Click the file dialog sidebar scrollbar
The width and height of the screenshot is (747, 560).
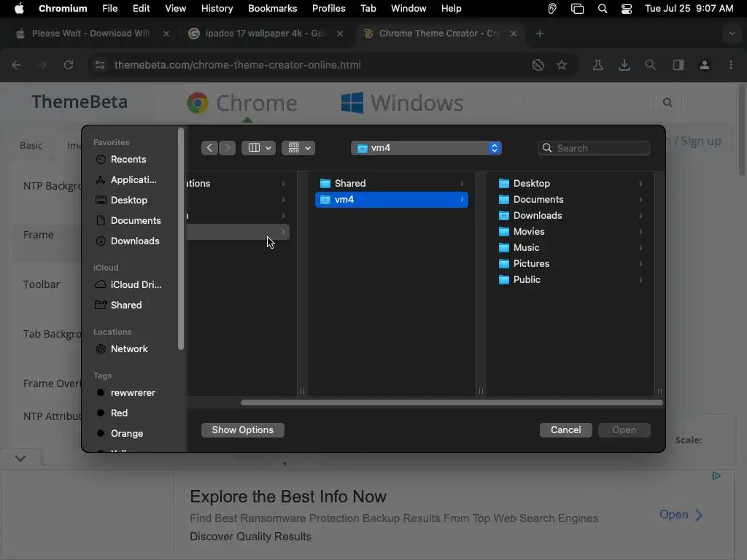tap(181, 238)
